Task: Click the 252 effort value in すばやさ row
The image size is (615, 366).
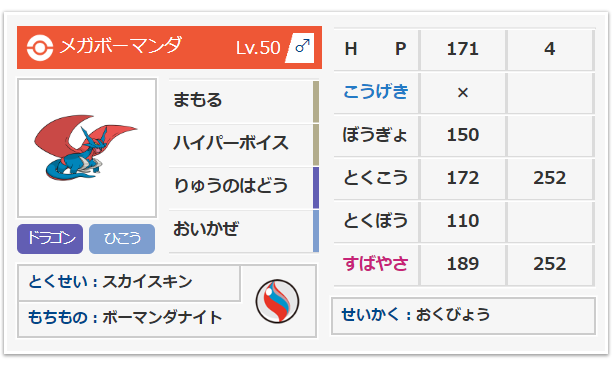Action: point(549,264)
